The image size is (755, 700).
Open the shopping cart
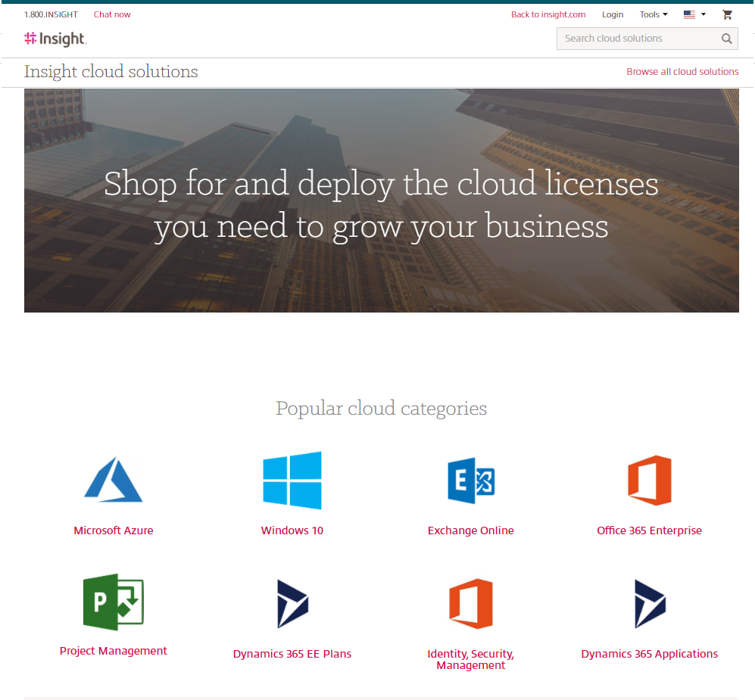(x=727, y=14)
